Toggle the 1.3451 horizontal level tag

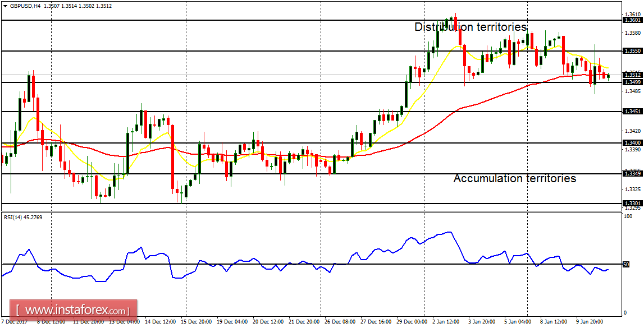[632, 112]
